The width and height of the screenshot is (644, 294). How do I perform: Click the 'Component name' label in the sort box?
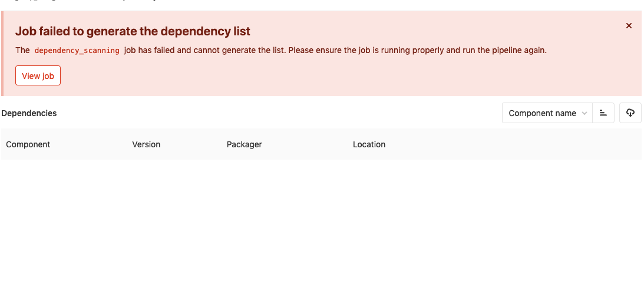point(542,113)
